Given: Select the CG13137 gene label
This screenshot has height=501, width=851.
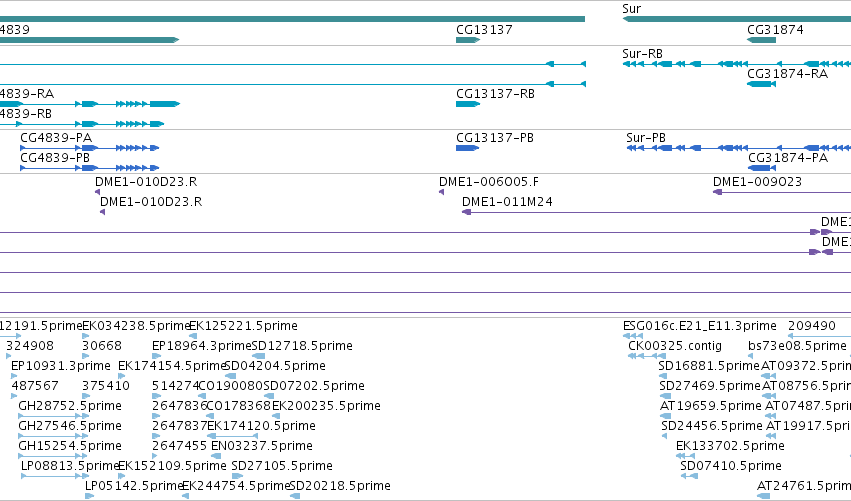Looking at the screenshot, I should point(484,30).
